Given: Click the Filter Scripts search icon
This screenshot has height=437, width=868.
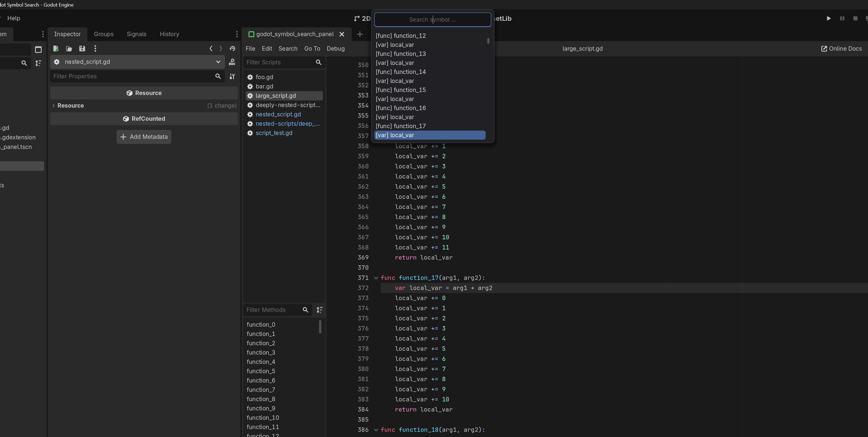Looking at the screenshot, I should click(x=319, y=62).
